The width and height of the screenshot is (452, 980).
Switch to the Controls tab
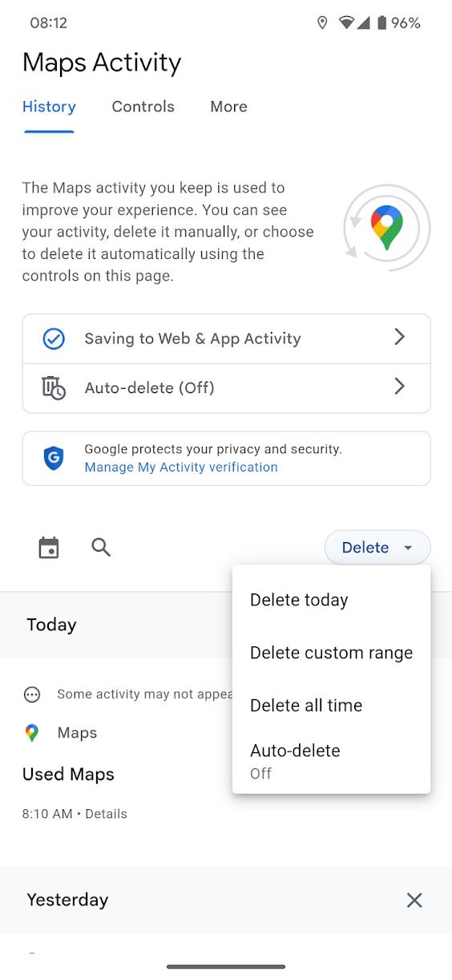coord(143,107)
